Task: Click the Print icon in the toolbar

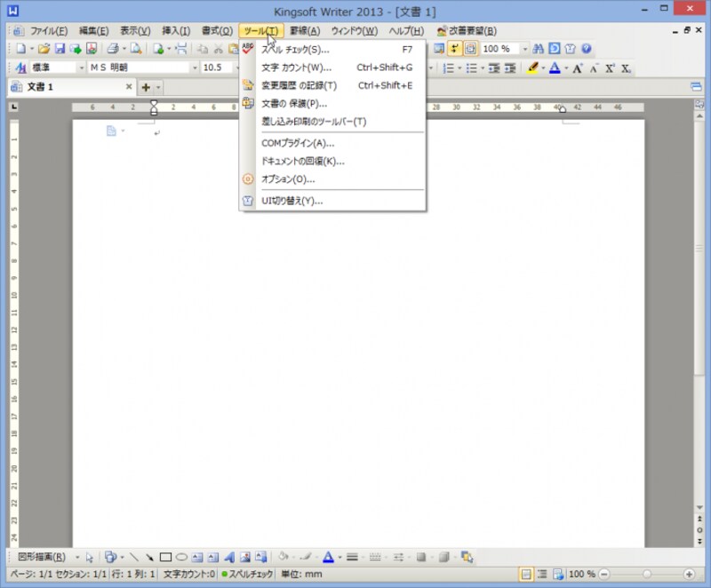Action: click(112, 49)
